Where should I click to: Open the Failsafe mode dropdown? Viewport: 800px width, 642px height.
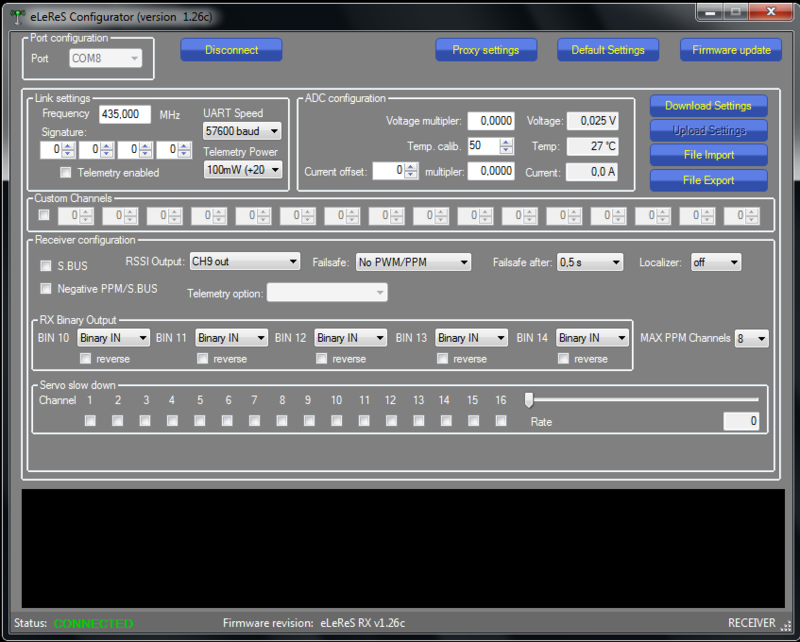point(413,262)
